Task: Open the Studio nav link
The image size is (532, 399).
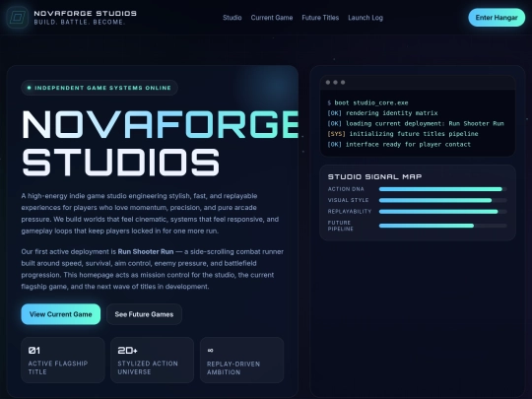Action: pos(233,18)
